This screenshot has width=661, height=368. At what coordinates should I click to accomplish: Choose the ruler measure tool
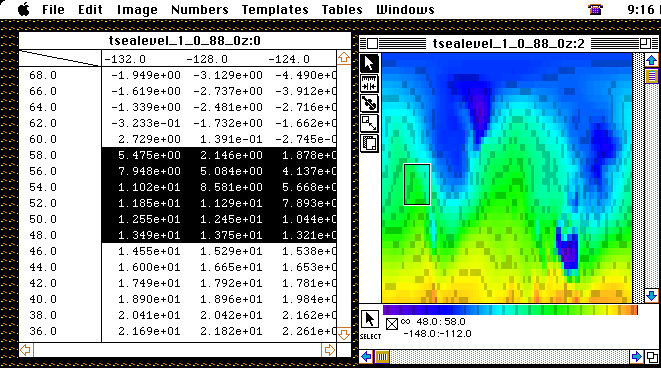click(x=369, y=83)
